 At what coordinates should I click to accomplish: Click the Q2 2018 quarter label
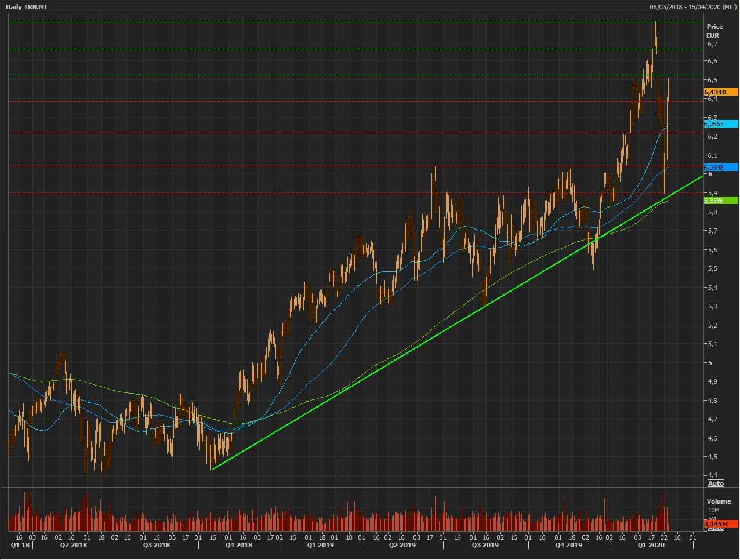point(74,546)
